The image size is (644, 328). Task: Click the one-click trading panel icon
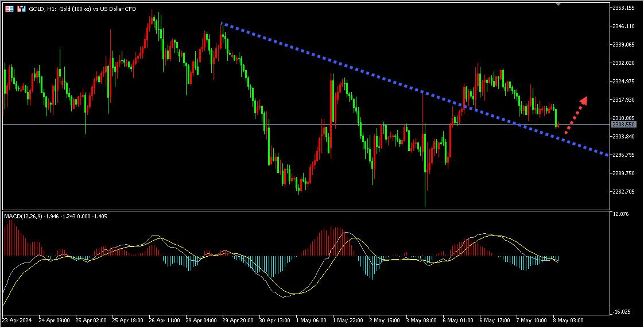coord(10,9)
